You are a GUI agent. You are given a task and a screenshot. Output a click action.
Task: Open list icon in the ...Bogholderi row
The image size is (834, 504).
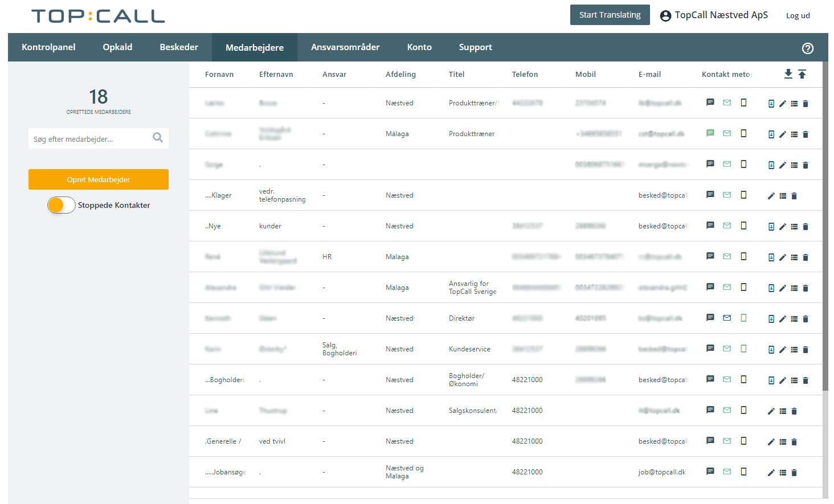pos(794,380)
